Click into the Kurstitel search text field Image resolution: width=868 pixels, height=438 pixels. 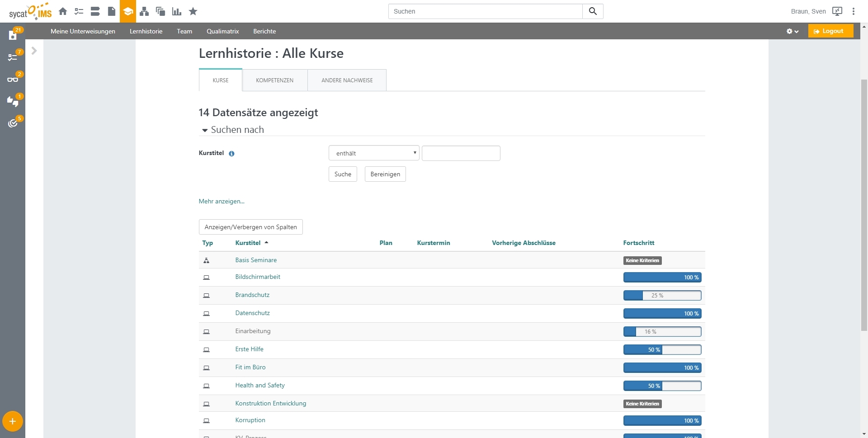pos(461,153)
